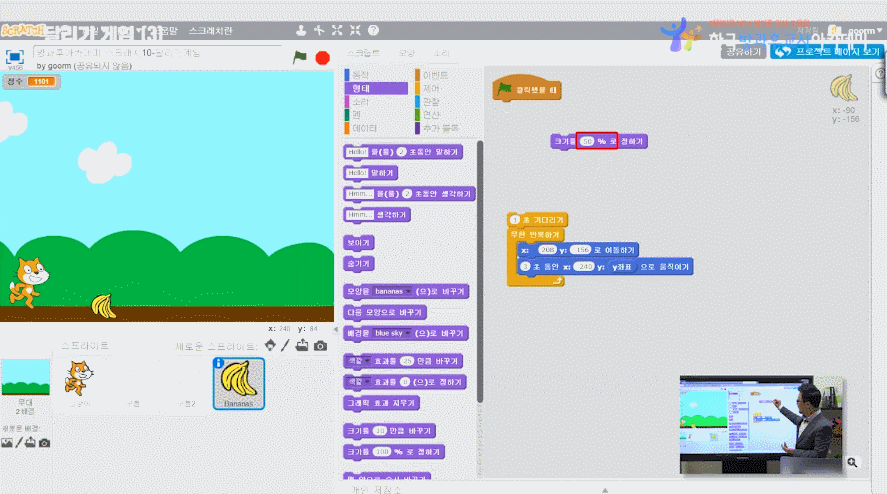Click the 240 x value in the glide block
Image resolution: width=887 pixels, height=494 pixels.
pyautogui.click(x=584, y=267)
